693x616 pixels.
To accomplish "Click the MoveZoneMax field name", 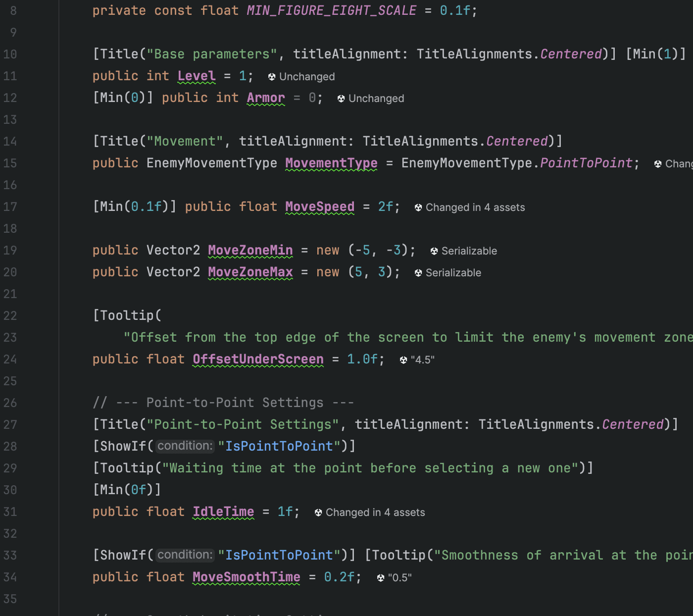I will tap(250, 272).
